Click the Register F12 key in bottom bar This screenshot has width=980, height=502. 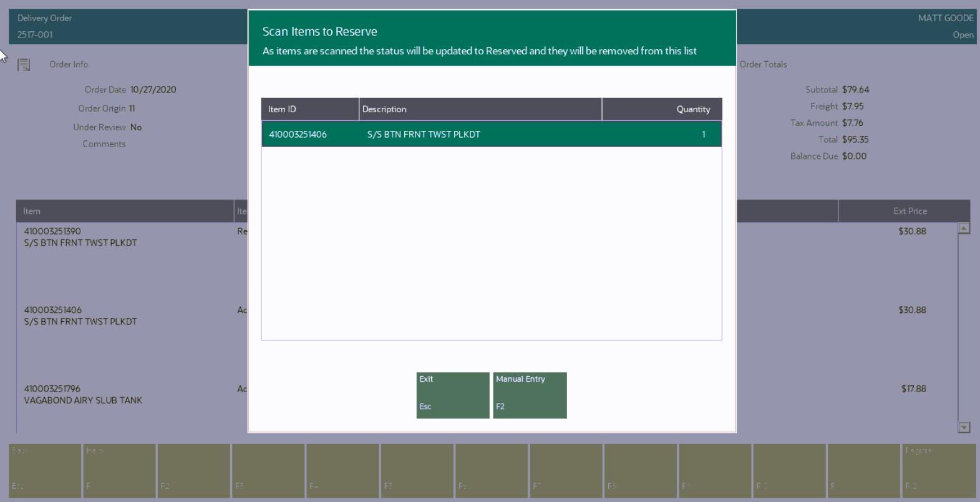click(939, 471)
